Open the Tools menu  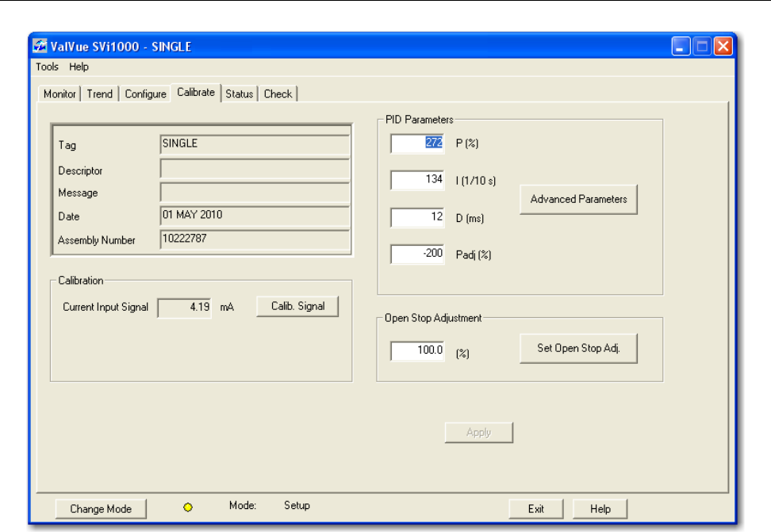[x=47, y=67]
